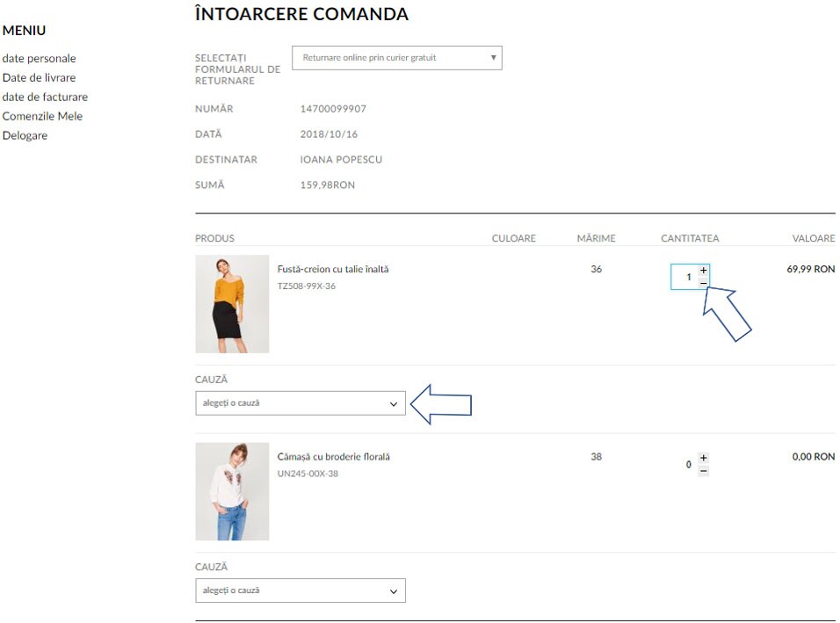Decrease quantity for the Fustă-creion skirt
This screenshot has height=623, width=840.
704,283
